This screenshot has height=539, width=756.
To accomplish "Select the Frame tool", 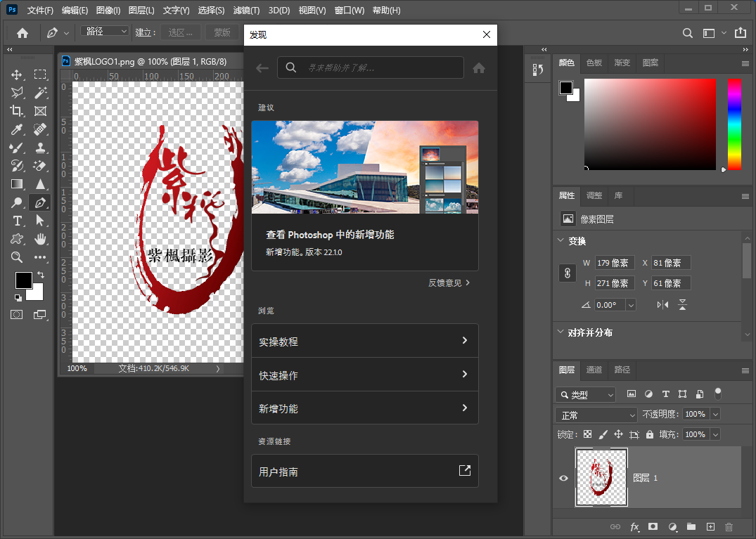I will [41, 111].
